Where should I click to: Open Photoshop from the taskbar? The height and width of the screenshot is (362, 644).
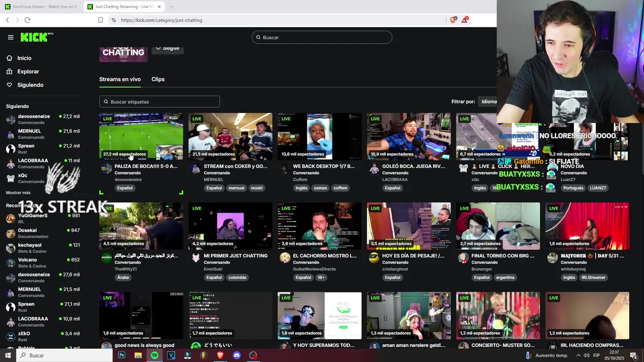pos(122,355)
